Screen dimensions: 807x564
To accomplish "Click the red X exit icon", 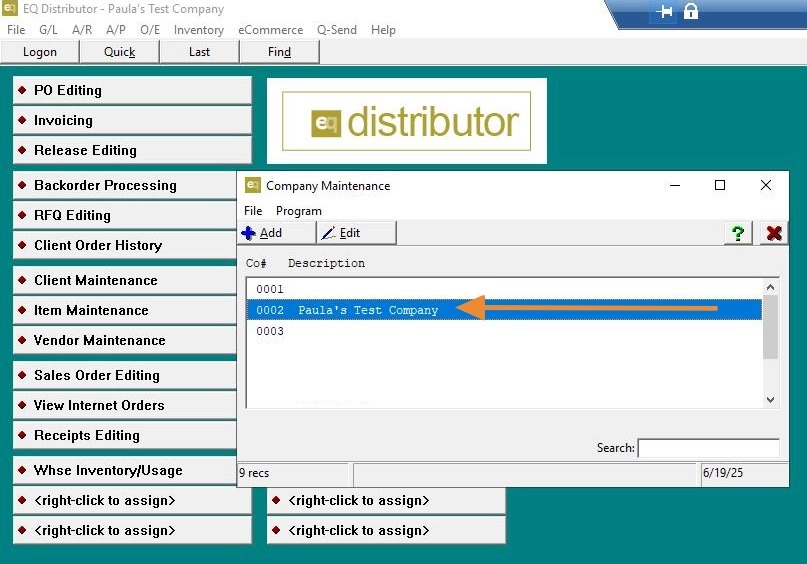I will pyautogui.click(x=774, y=233).
